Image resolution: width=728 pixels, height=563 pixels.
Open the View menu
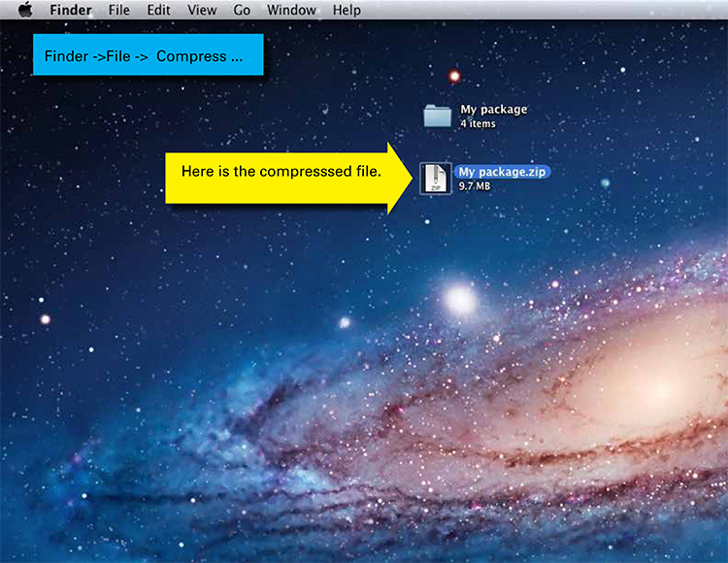click(x=202, y=10)
